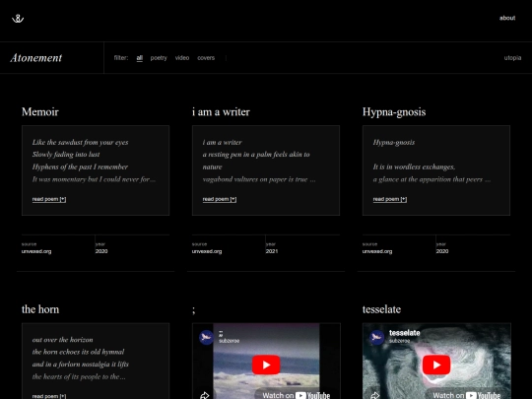Click the ';' video title
The image size is (532, 399).
[193, 310]
